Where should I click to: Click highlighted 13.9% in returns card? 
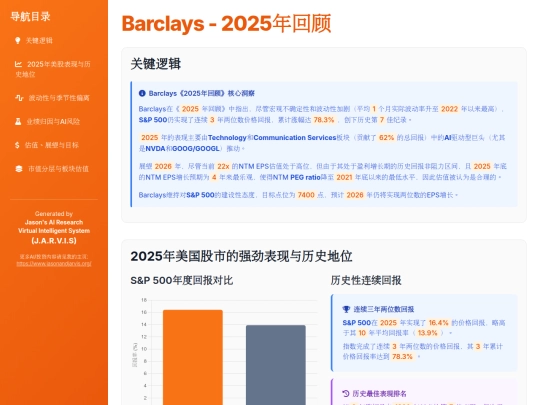pos(427,333)
